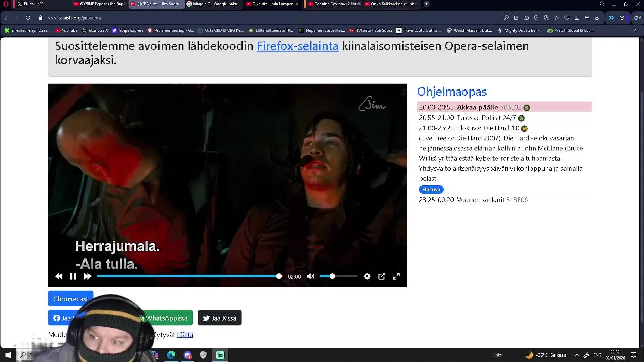Fast-forward the video player

tap(87, 276)
